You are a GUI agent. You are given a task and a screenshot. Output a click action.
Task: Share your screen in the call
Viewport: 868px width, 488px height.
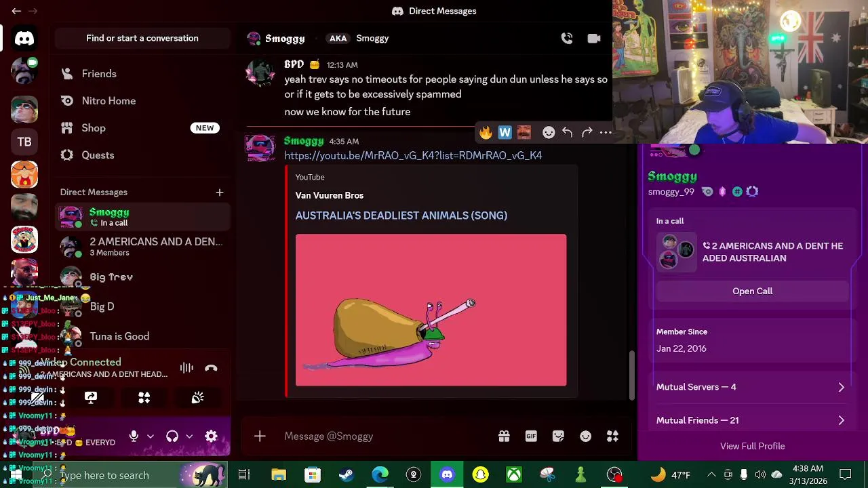pos(91,398)
